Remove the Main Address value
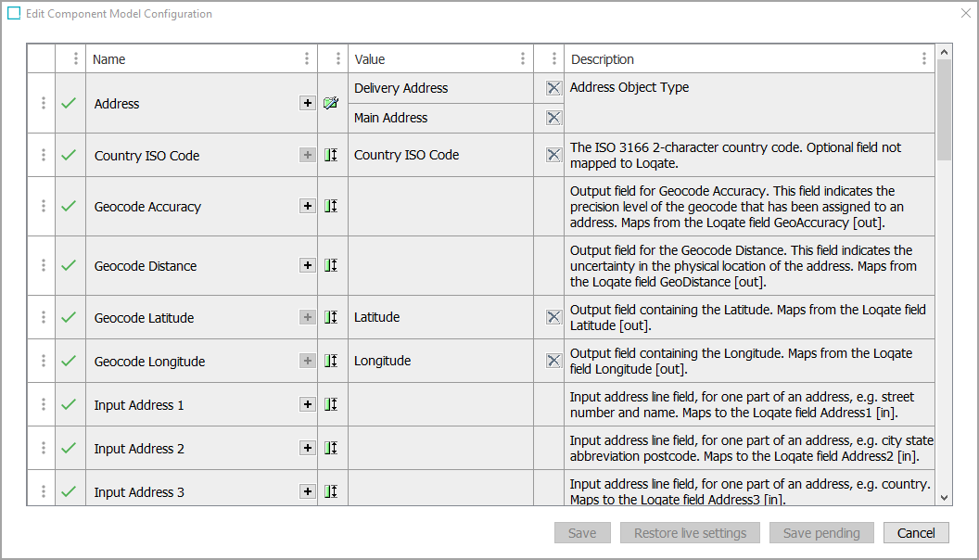Screen dimensions: 979x560 click(553, 118)
